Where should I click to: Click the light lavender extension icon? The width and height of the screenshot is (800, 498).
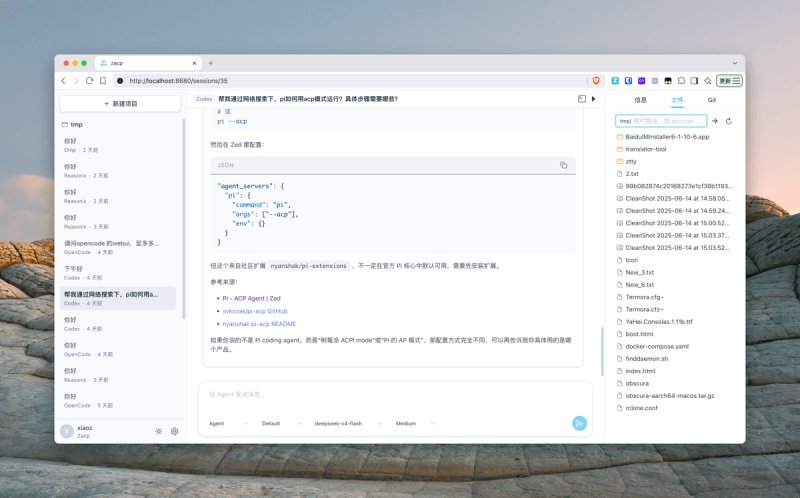pyautogui.click(x=655, y=81)
